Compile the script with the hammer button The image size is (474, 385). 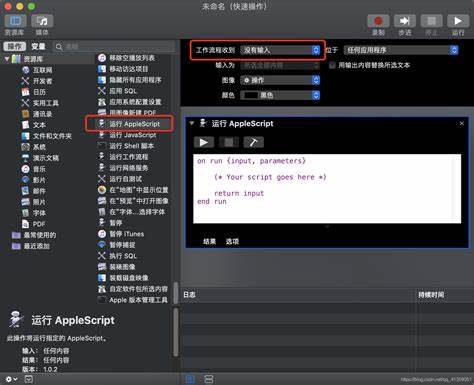click(x=254, y=142)
